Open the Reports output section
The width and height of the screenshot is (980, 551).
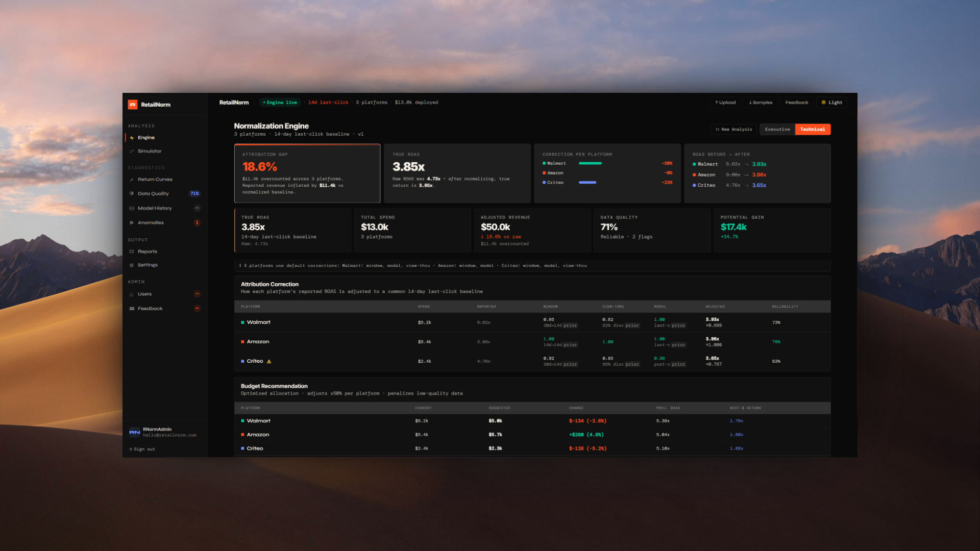point(148,251)
